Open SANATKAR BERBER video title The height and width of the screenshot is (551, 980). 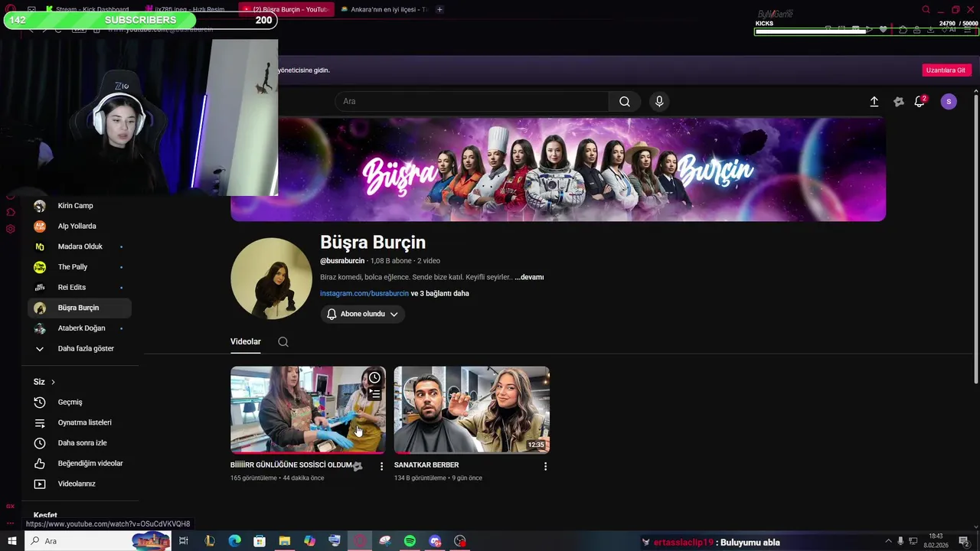426,465
